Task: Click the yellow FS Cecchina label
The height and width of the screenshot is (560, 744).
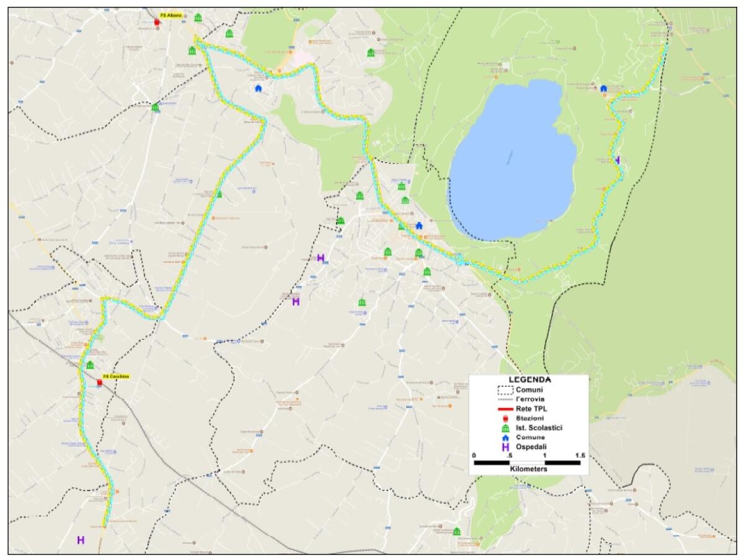Action: click(x=116, y=376)
